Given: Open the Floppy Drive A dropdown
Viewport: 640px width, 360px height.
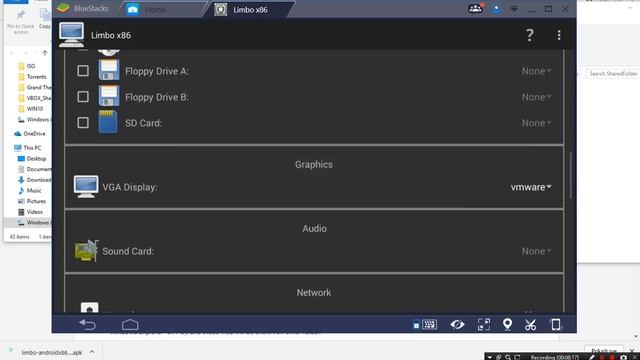Looking at the screenshot, I should (x=536, y=71).
